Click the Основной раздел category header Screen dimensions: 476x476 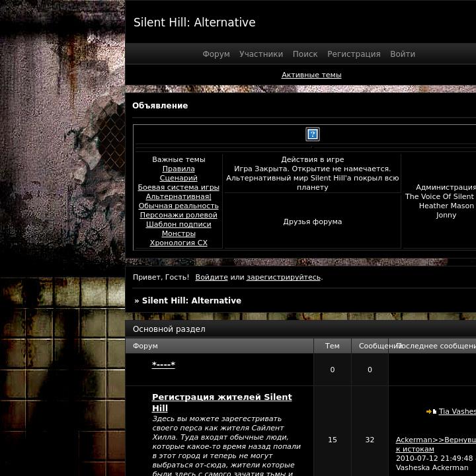(x=169, y=329)
